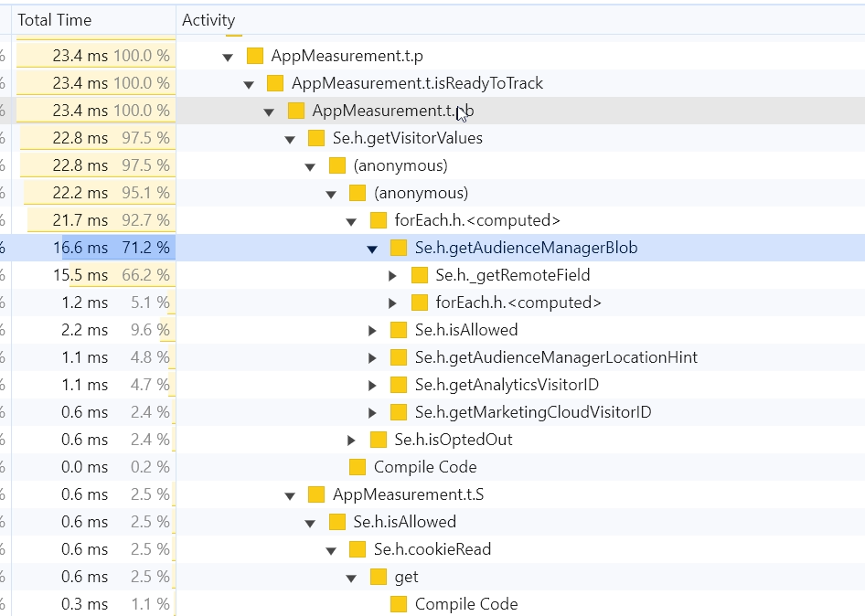This screenshot has height=616, width=865.
Task: Expand the Se.h._getRemoteField entry
Action: tap(392, 275)
